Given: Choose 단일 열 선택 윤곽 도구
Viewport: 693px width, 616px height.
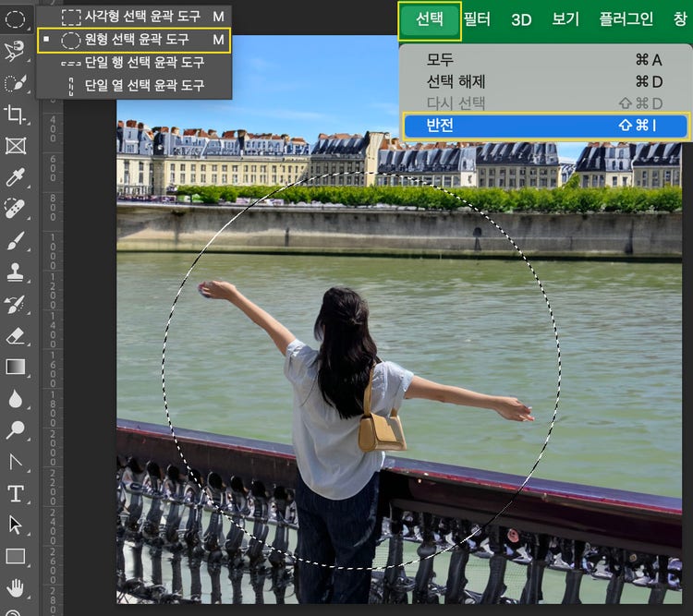Looking at the screenshot, I should click(134, 85).
